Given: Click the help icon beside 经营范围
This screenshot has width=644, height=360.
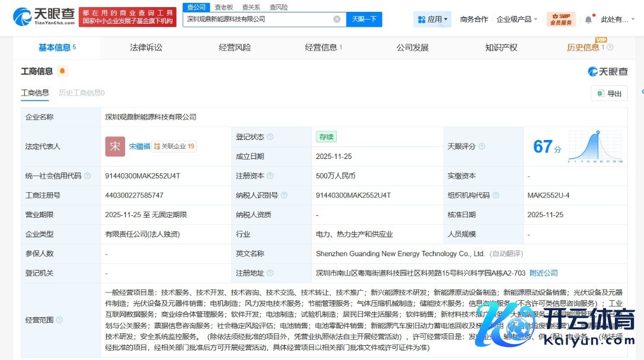Looking at the screenshot, I should click(59, 320).
